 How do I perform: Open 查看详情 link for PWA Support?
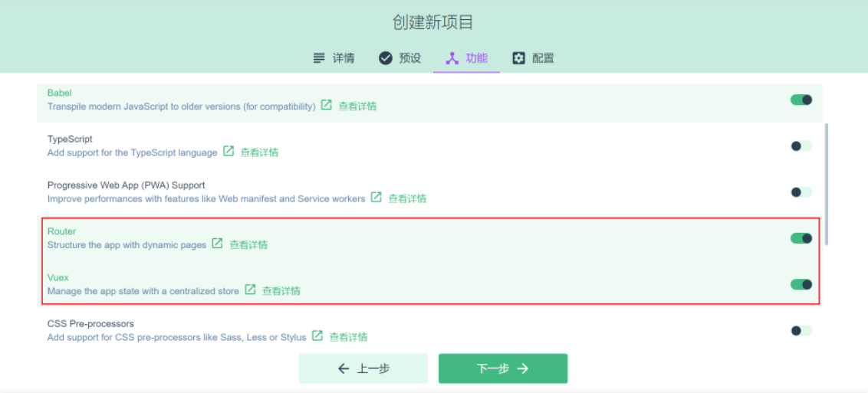coord(407,198)
